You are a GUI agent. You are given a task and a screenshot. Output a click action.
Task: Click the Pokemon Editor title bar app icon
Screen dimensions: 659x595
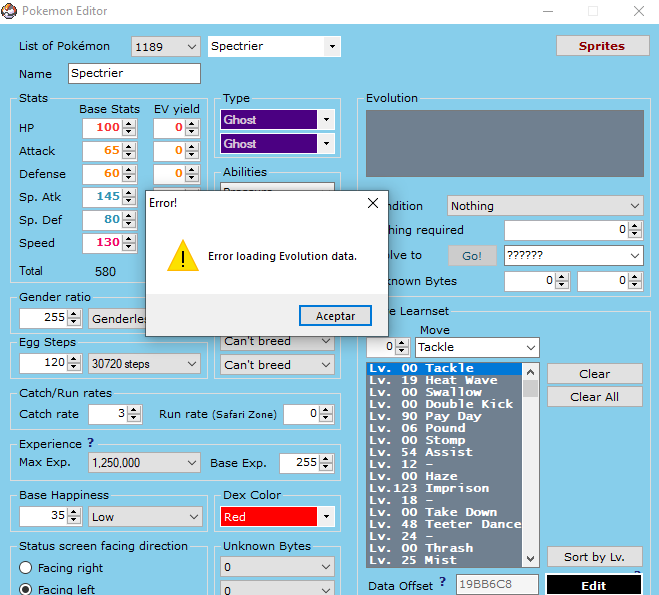point(11,11)
